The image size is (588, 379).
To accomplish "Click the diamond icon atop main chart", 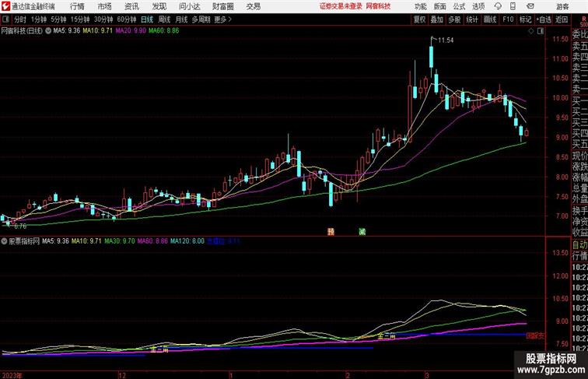I will 531,31.
